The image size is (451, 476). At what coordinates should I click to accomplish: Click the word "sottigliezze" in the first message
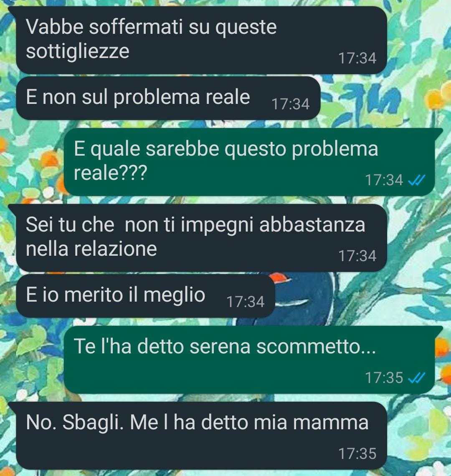78,51
